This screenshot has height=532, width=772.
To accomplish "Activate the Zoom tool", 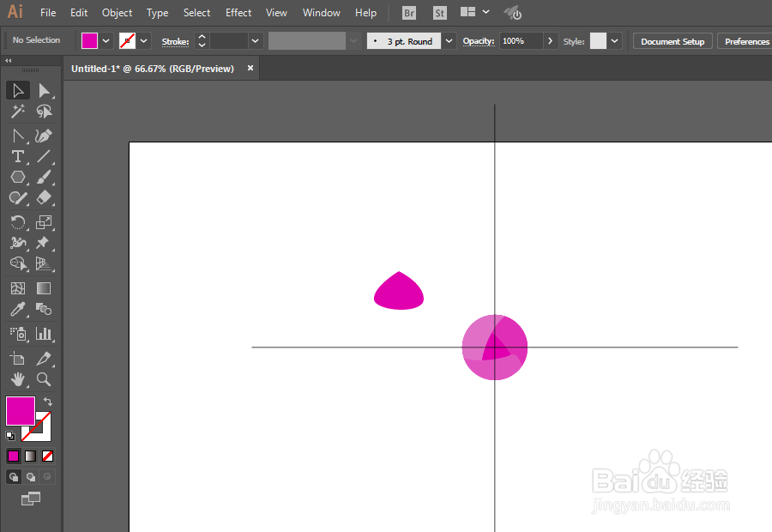I will click(x=44, y=379).
